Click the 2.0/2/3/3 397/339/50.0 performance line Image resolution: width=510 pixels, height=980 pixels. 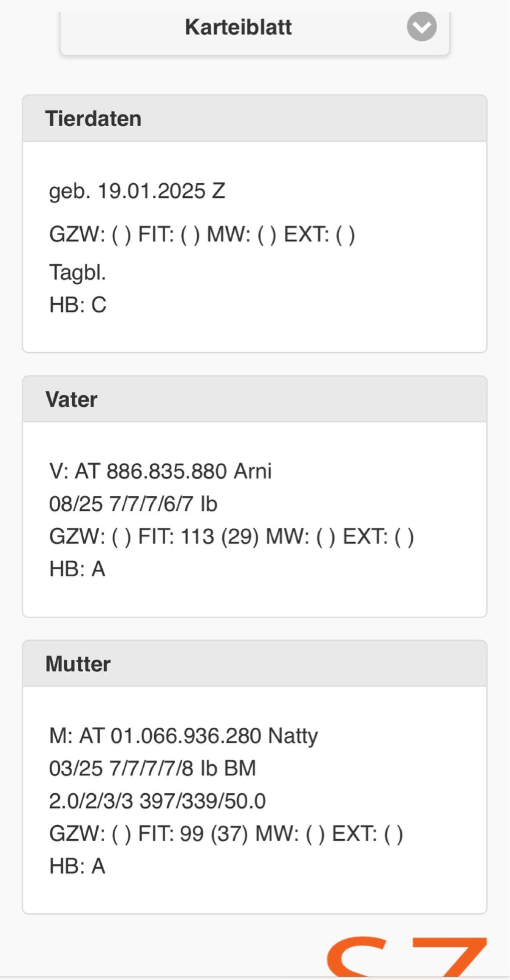[x=157, y=801]
